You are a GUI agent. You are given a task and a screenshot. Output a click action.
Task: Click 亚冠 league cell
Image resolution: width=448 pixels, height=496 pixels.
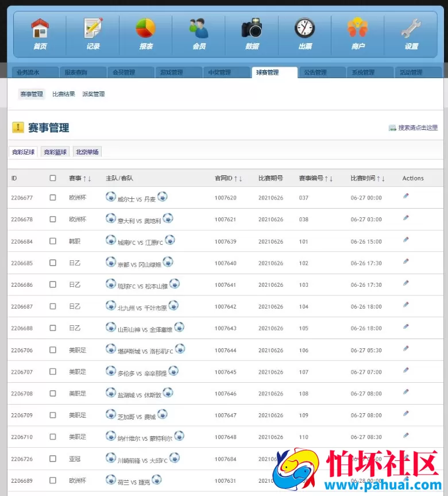(x=75, y=459)
